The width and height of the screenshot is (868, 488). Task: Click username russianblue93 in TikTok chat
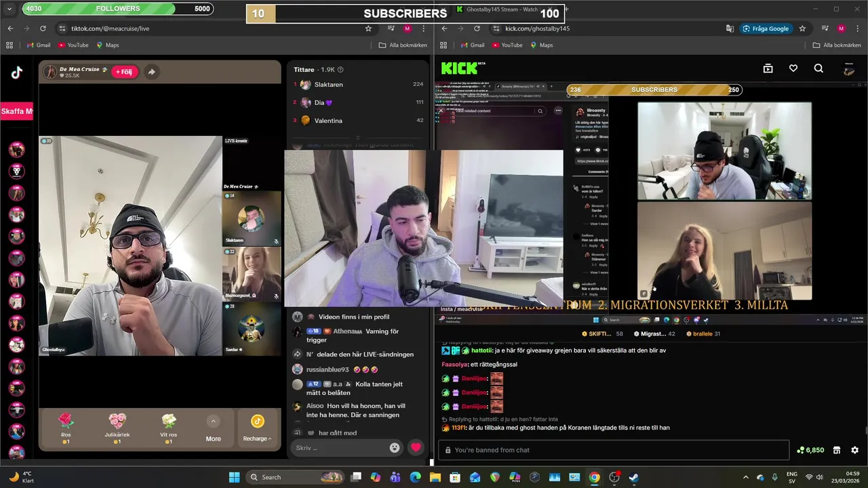pyautogui.click(x=328, y=369)
